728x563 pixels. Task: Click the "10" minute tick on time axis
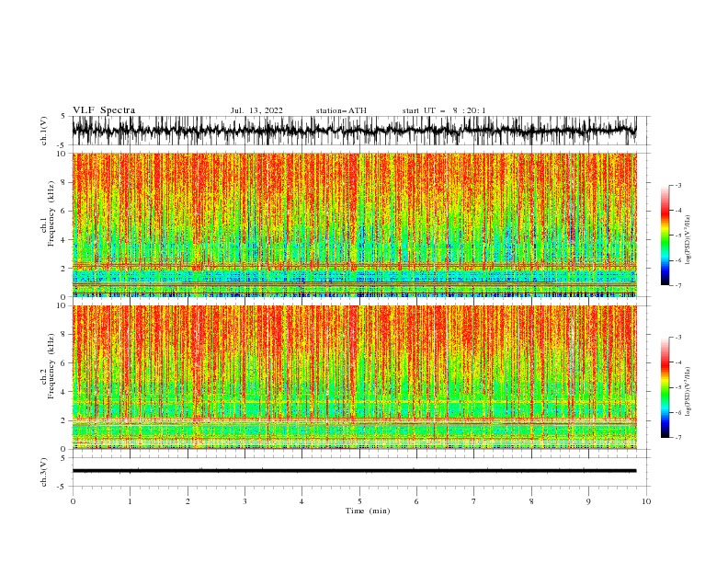[646, 501]
